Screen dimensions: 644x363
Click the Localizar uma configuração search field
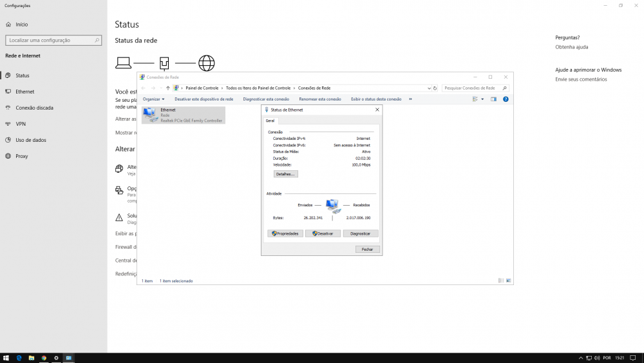50,40
